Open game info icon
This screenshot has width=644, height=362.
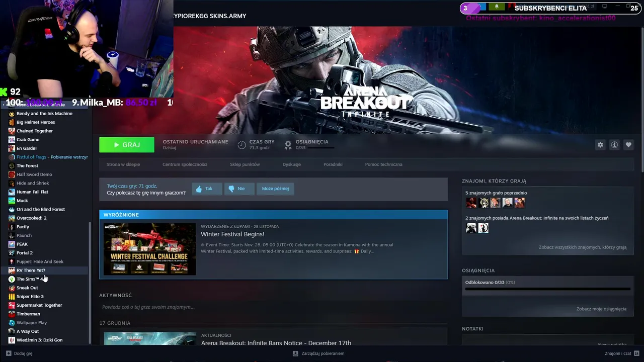click(x=614, y=145)
